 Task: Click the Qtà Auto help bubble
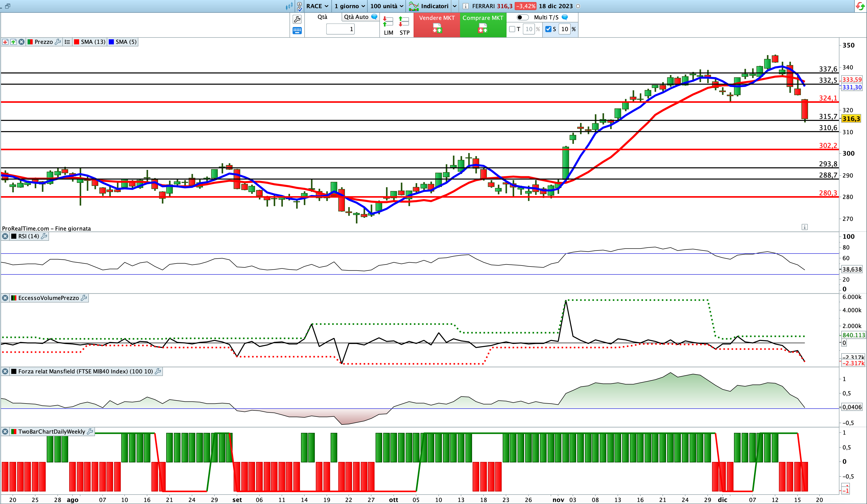374,17
